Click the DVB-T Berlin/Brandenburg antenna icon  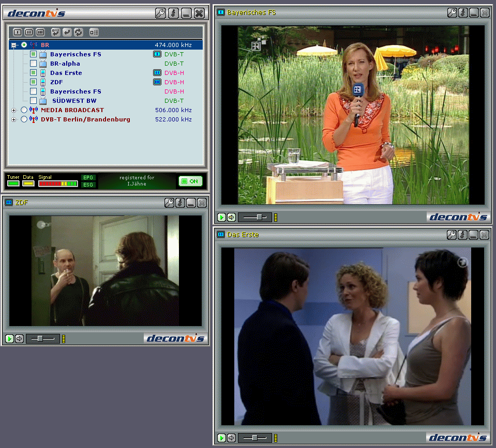coord(34,119)
